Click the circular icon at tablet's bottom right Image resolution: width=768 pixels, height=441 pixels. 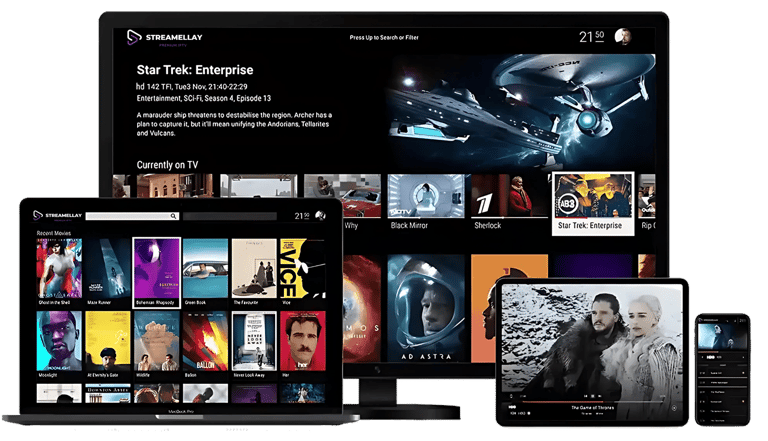(674, 408)
